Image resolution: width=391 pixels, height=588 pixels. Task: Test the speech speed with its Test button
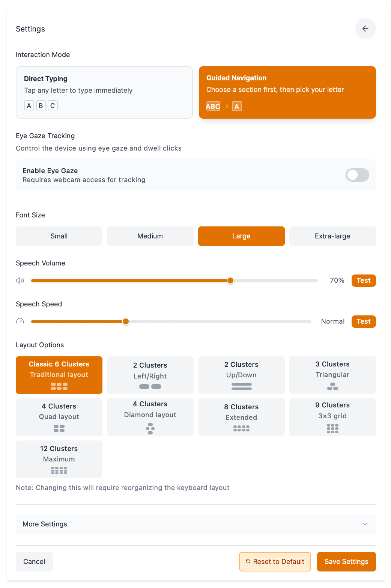363,321
